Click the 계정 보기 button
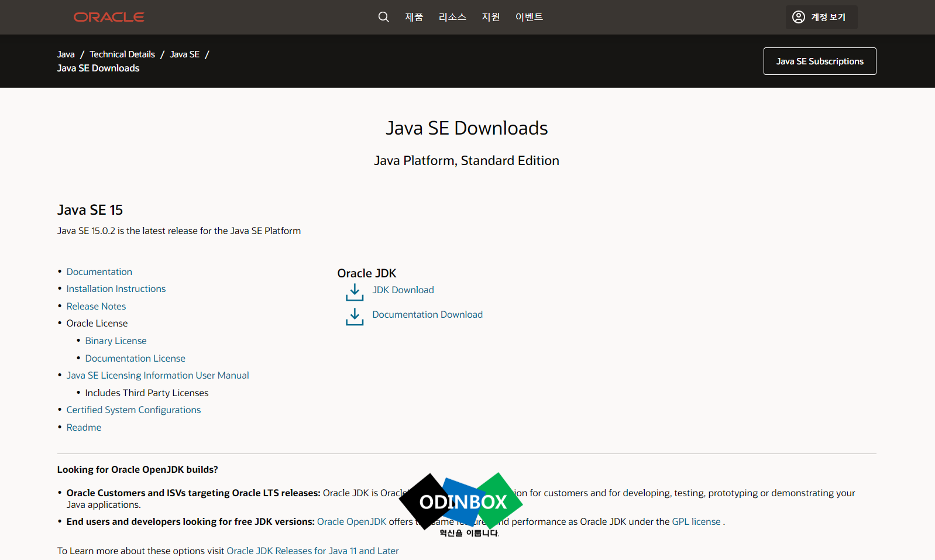This screenshot has width=935, height=560. pyautogui.click(x=821, y=17)
